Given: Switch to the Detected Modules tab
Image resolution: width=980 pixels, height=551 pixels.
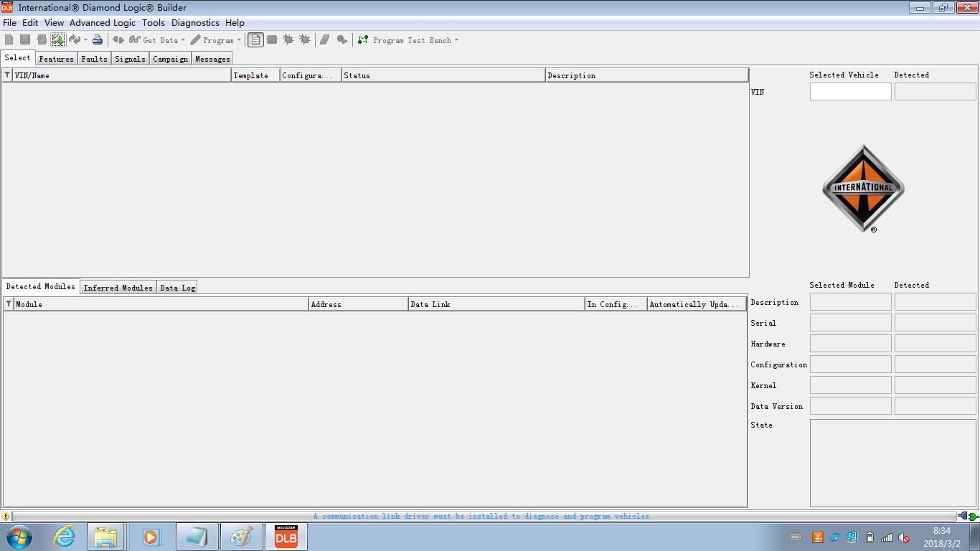Looking at the screenshot, I should tap(40, 286).
